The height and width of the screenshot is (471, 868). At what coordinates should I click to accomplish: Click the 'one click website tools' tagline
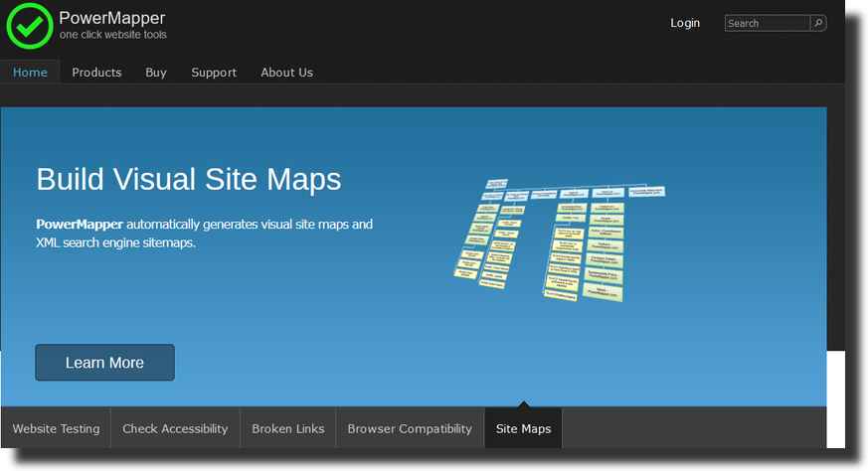[x=113, y=35]
